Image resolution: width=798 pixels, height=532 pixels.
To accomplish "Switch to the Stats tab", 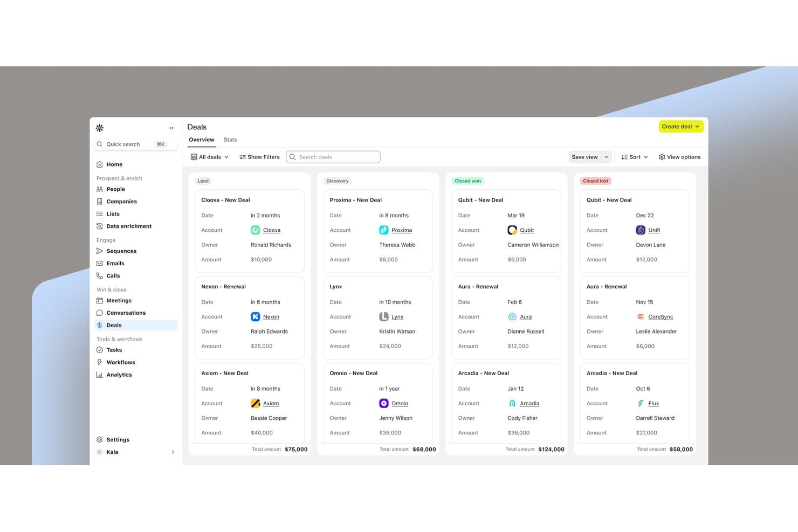I will [x=230, y=140].
